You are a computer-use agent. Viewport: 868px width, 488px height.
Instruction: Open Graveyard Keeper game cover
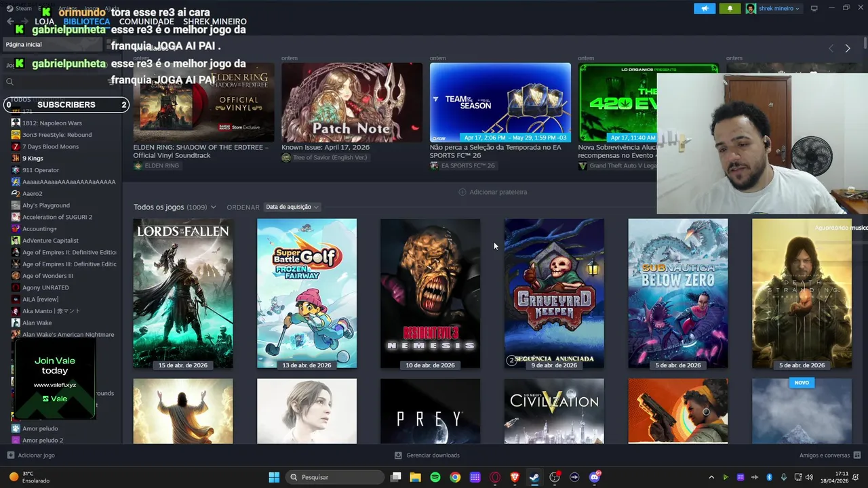click(554, 293)
